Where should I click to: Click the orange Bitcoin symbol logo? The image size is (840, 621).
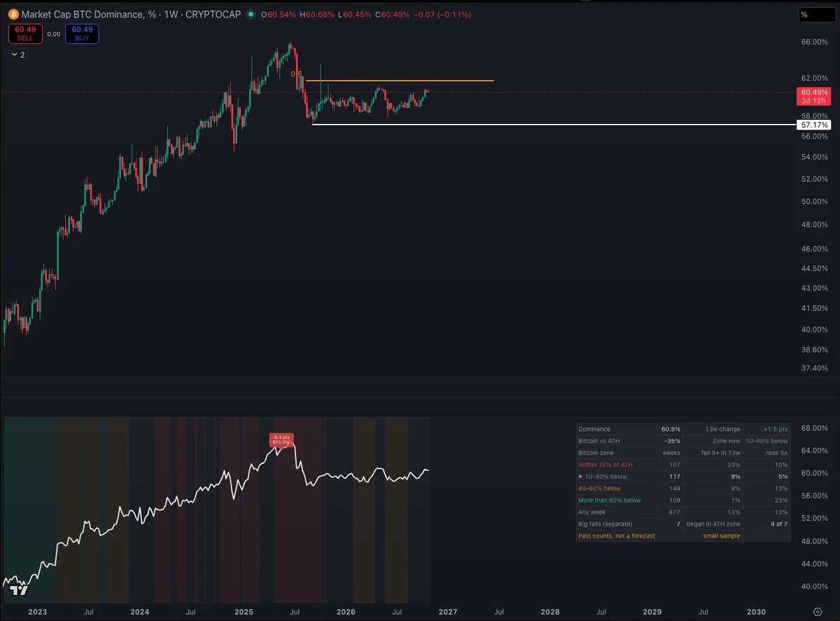pyautogui.click(x=13, y=15)
